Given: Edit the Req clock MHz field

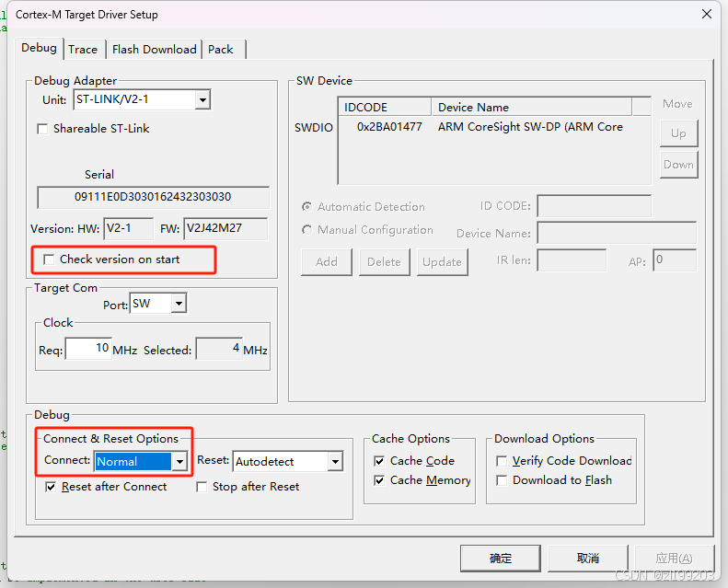Looking at the screenshot, I should 88,349.
